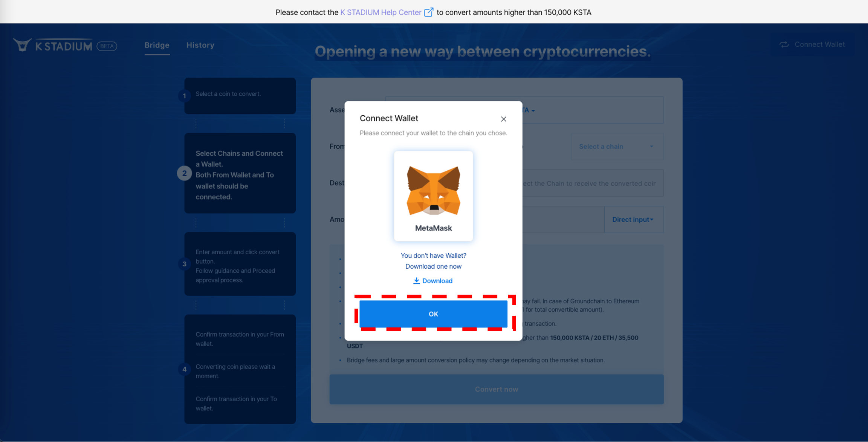The image size is (868, 442).
Task: Click the Connect Wallet swap-arrows icon
Action: 784,44
